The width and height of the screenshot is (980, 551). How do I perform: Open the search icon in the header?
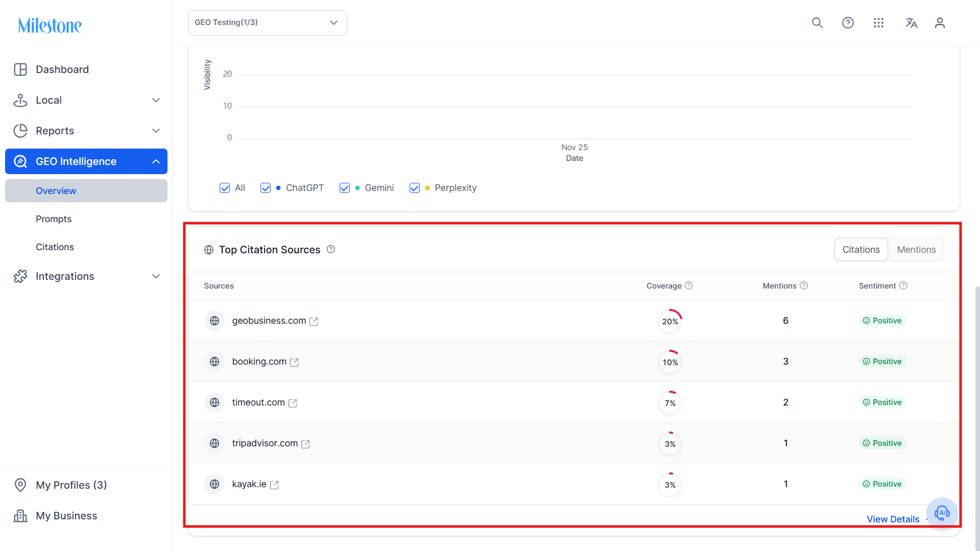(817, 23)
